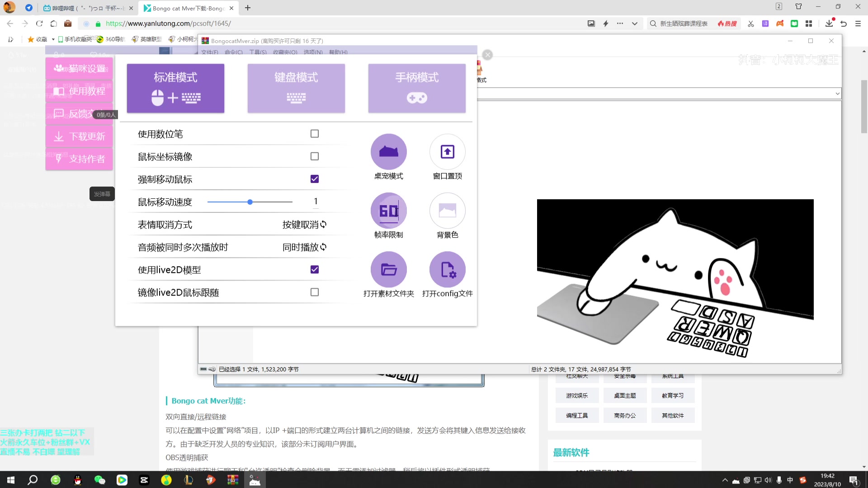Open browser hamburger menu
The image size is (868, 488).
pos(858,23)
